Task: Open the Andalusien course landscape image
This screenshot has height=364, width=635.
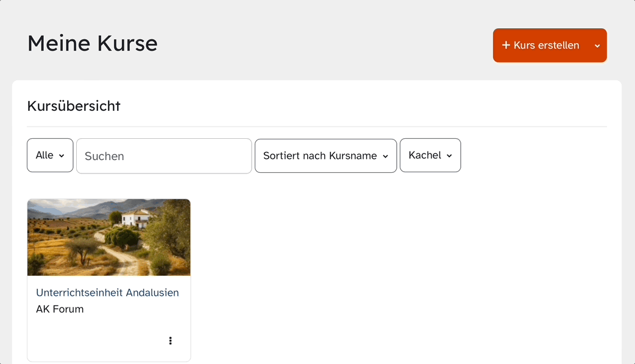Action: point(109,237)
